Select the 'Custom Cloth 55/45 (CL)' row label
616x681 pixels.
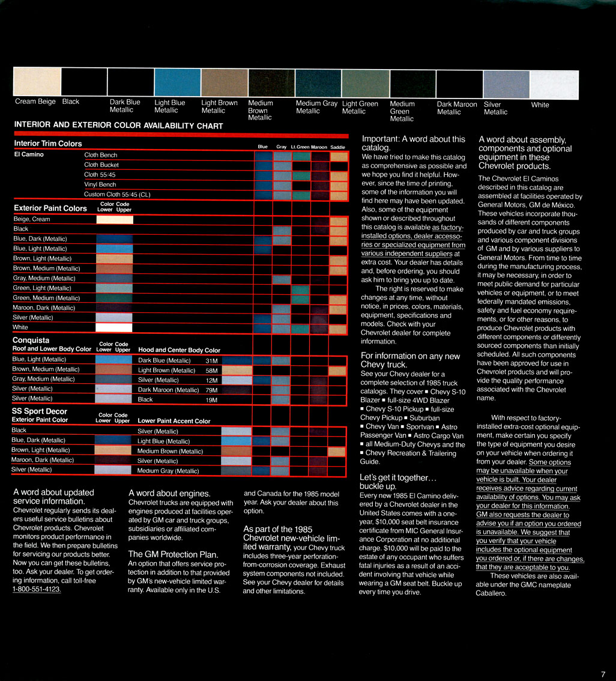(x=117, y=195)
